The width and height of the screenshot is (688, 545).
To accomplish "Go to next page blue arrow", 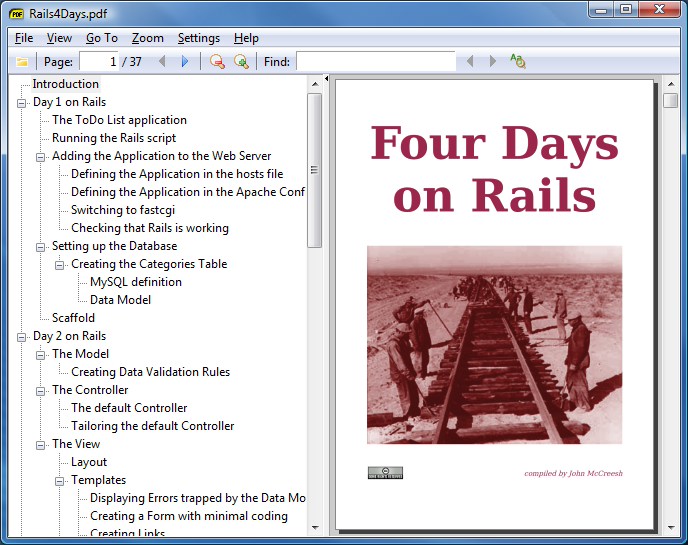I will (x=185, y=61).
